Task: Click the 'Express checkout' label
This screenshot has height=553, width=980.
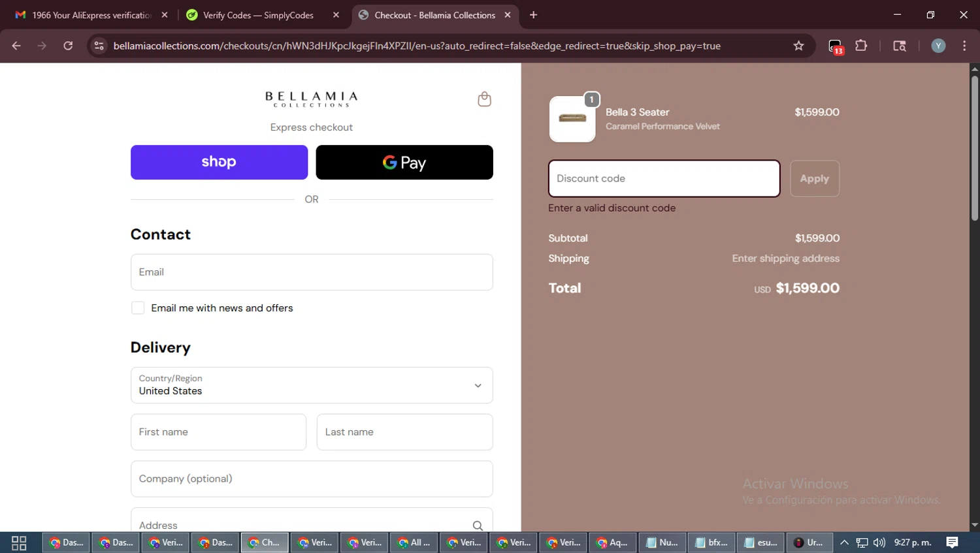Action: point(312,127)
